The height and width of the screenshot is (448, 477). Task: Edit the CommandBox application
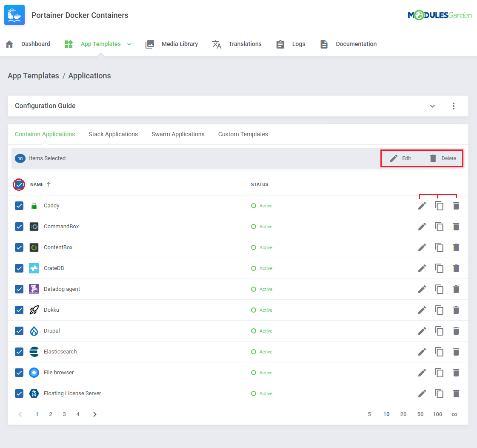(422, 227)
